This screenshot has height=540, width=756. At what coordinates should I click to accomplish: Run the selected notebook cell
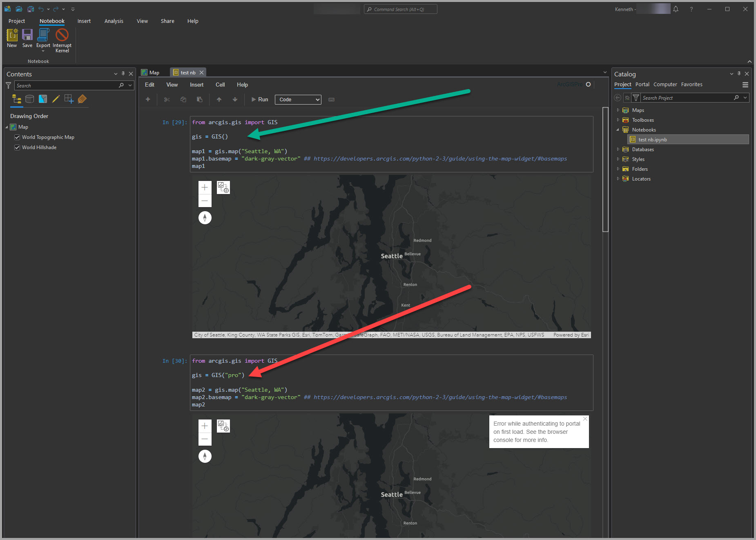pos(260,99)
